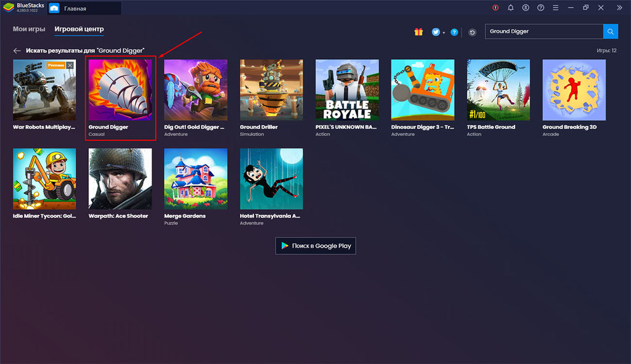Click the orange Реклама ad label
The width and height of the screenshot is (631, 364).
[56, 65]
